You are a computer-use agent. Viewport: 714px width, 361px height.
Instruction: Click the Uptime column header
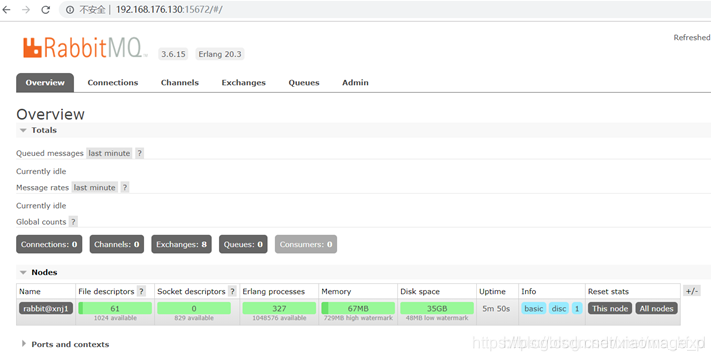click(492, 291)
